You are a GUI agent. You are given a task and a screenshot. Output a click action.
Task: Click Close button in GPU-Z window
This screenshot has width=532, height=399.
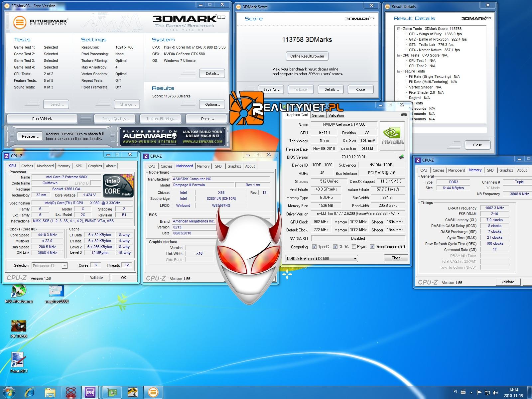tap(396, 258)
